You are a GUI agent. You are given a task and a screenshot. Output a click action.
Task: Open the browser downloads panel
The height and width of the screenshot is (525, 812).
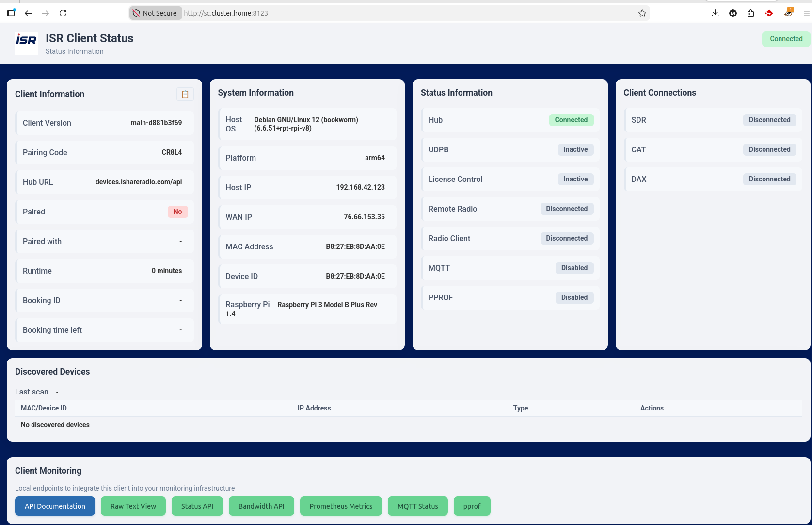pyautogui.click(x=715, y=13)
